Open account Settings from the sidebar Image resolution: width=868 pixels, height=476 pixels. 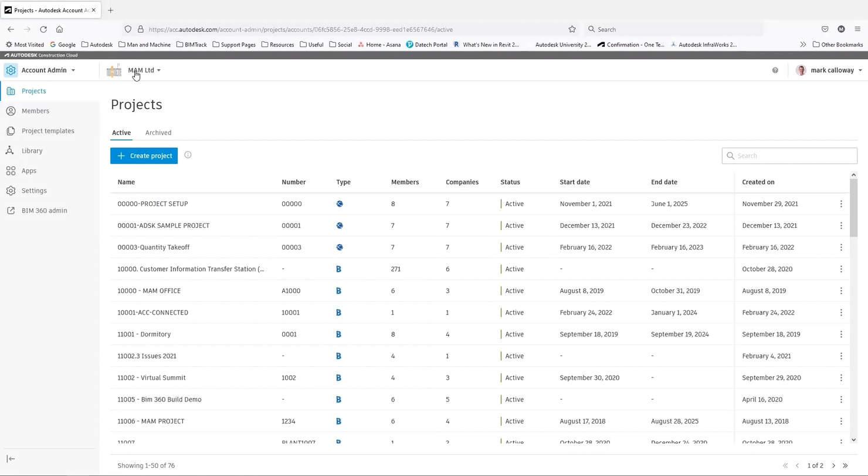33,190
